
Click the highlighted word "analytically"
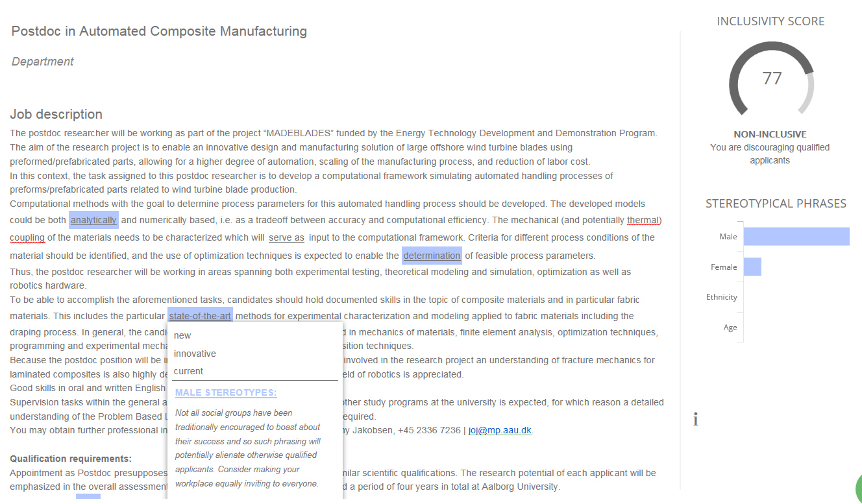point(93,220)
